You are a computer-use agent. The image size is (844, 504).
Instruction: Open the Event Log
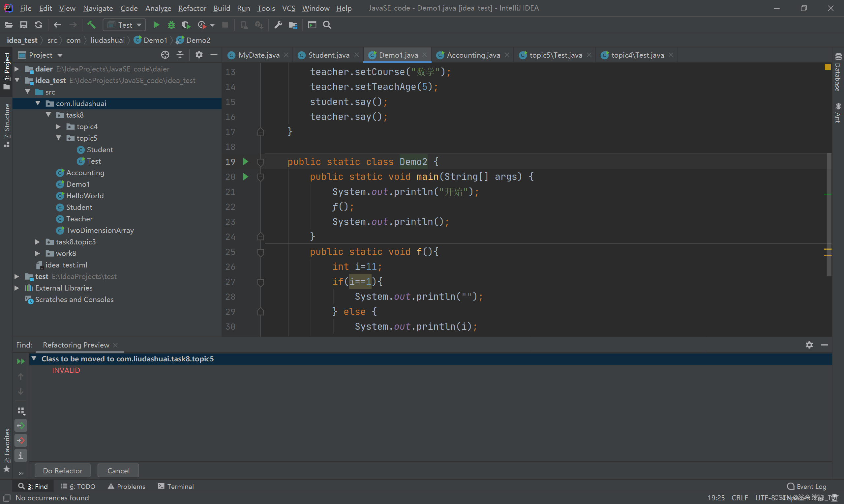tap(807, 486)
